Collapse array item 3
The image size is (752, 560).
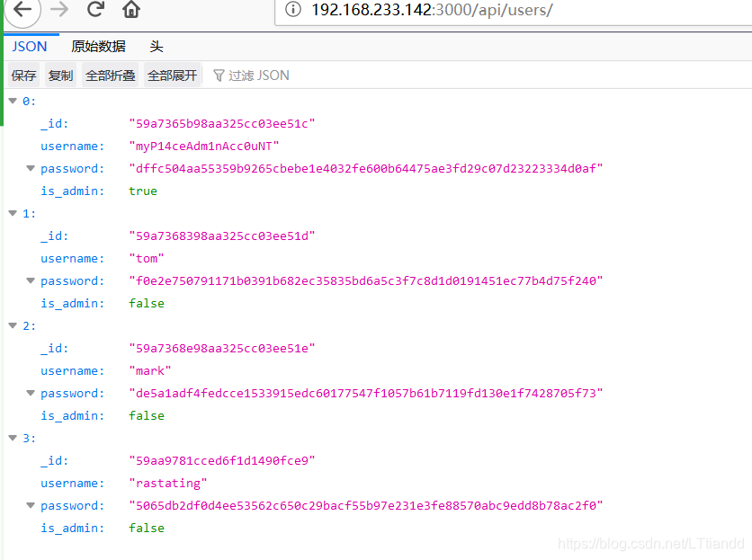point(13,438)
